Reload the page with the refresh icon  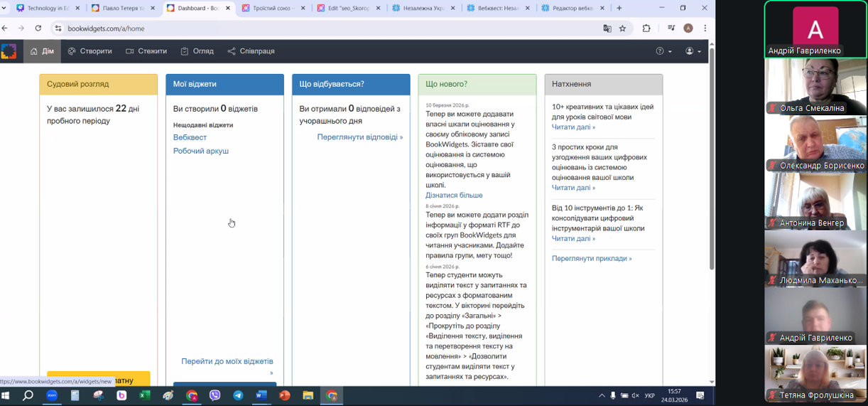(38, 28)
